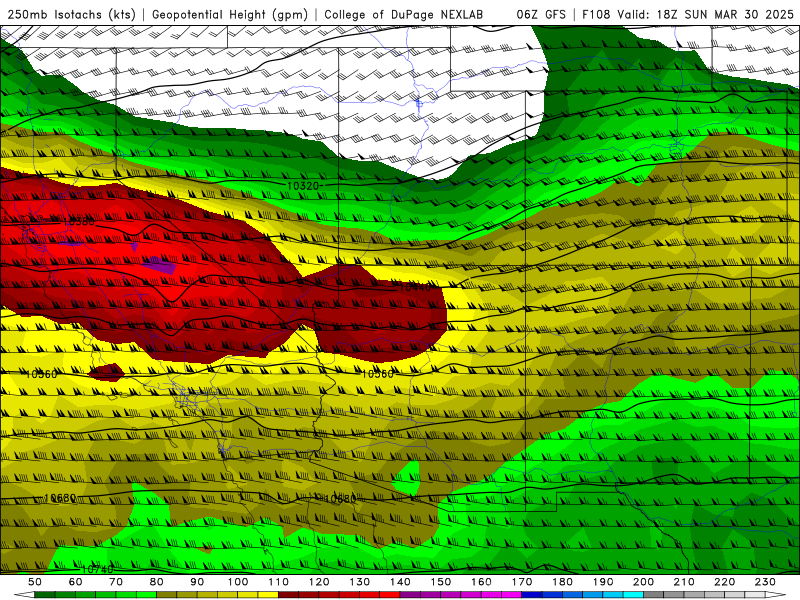Screen dimensions: 800x600
Task: Click the dark red colorbar swatch after 110
Action: coord(288,595)
